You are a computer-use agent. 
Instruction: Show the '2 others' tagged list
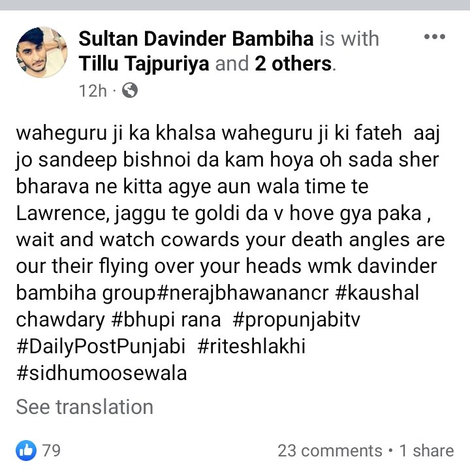pos(293,64)
